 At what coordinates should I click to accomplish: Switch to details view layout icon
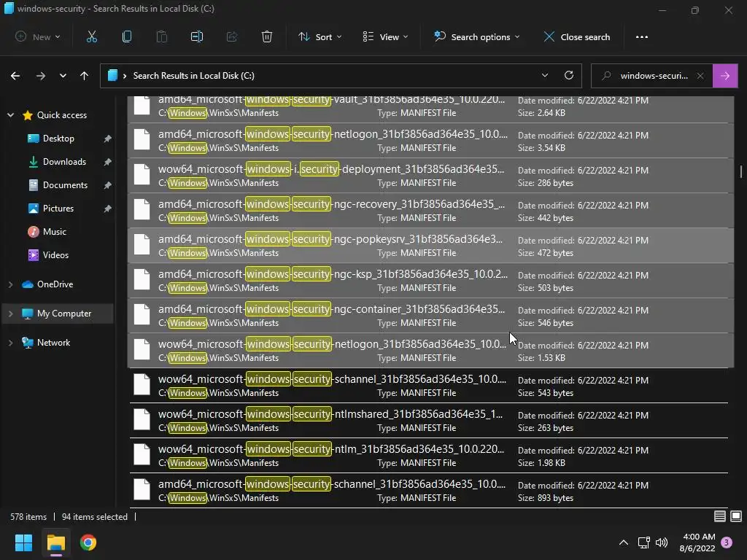tap(720, 516)
